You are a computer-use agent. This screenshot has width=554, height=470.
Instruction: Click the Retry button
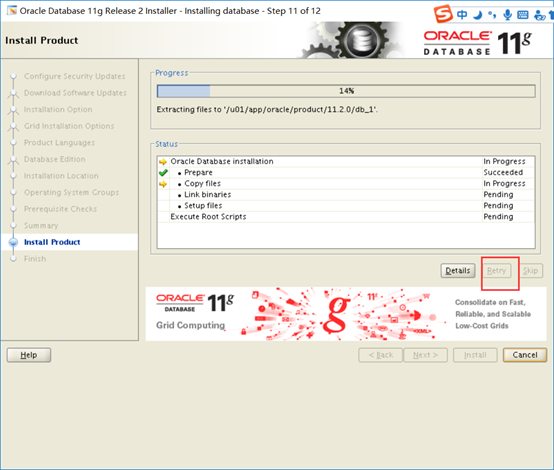click(x=496, y=271)
